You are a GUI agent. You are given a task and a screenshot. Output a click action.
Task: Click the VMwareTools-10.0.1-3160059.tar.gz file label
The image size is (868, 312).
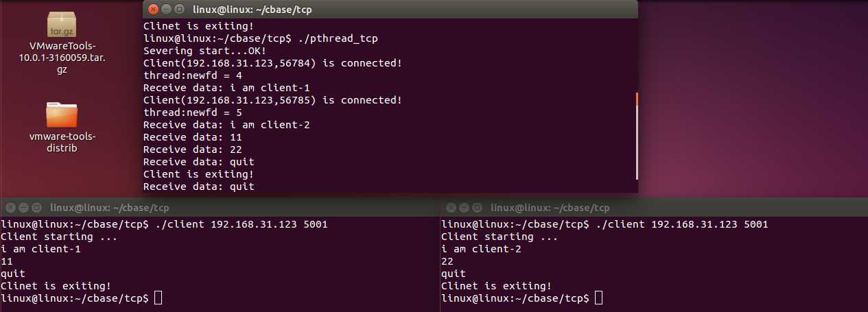62,58
